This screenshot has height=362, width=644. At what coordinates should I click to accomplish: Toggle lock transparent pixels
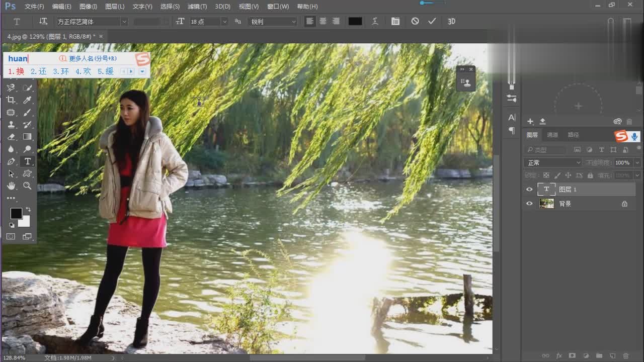tap(546, 175)
